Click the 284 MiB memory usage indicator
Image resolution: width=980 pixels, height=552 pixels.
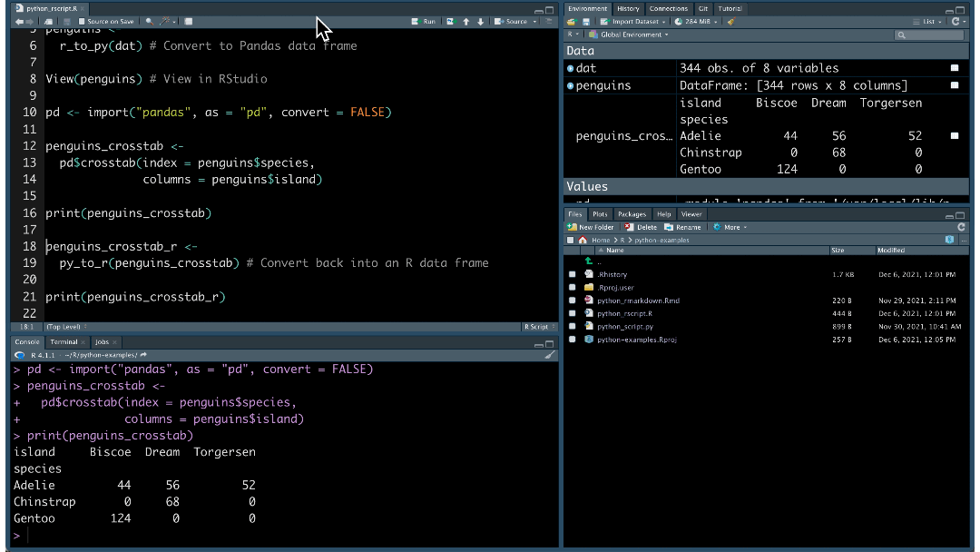(x=696, y=20)
